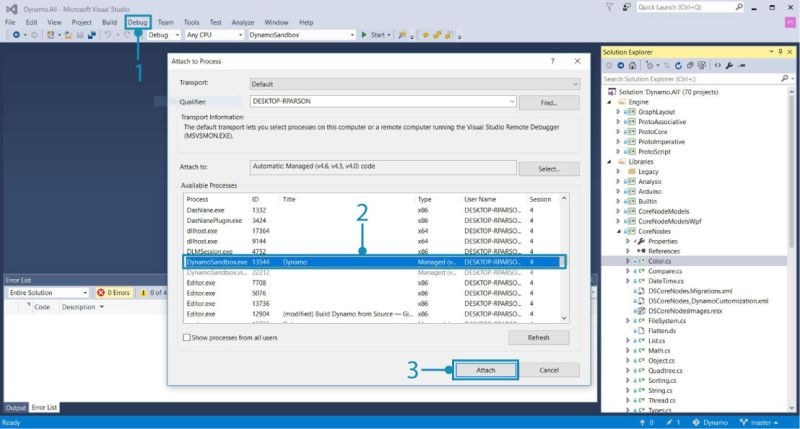The height and width of the screenshot is (429, 800).
Task: Click the Home icon in Solution Explorer
Action: [x=633, y=65]
